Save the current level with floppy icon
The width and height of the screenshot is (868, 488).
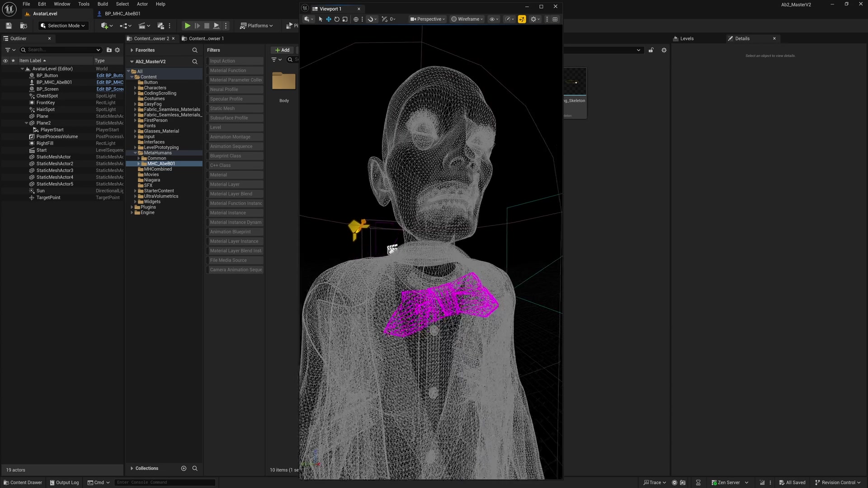coord(9,26)
